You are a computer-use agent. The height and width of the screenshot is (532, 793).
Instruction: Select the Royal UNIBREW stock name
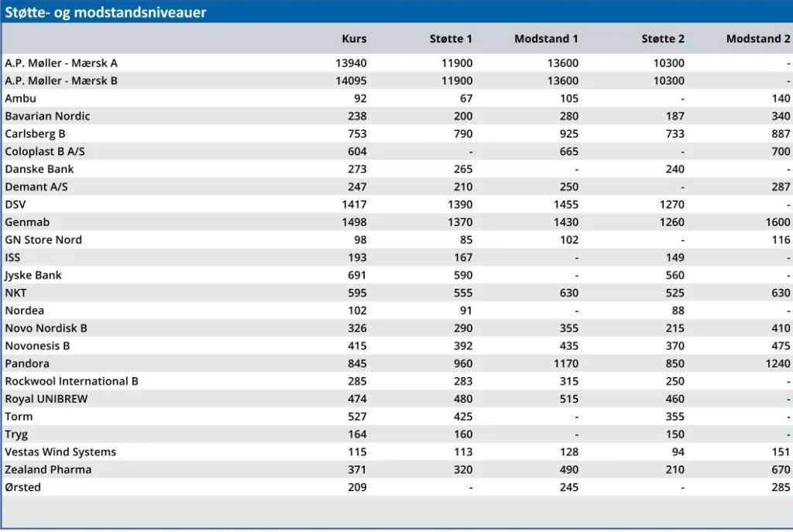click(x=46, y=400)
